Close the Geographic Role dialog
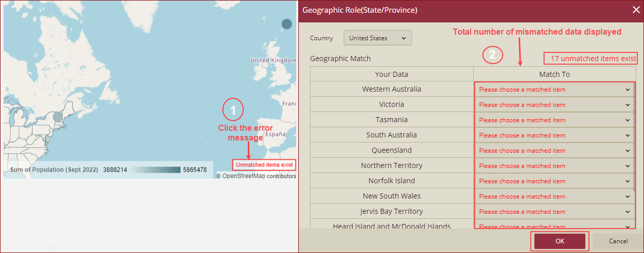Image resolution: width=644 pixels, height=253 pixels. [x=635, y=10]
